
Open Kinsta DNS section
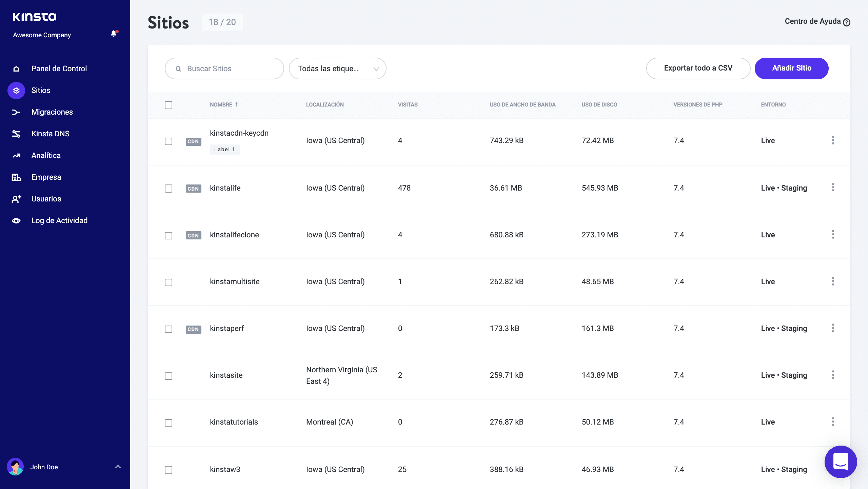[x=51, y=134]
